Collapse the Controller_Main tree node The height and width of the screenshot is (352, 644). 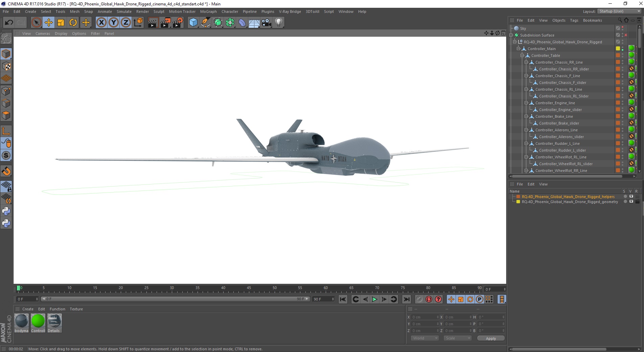coord(518,49)
